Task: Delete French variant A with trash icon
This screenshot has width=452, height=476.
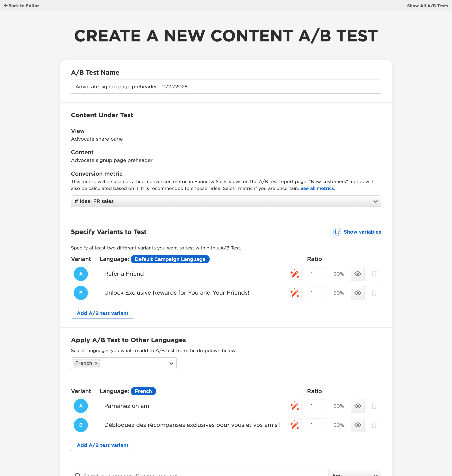Action: point(374,406)
